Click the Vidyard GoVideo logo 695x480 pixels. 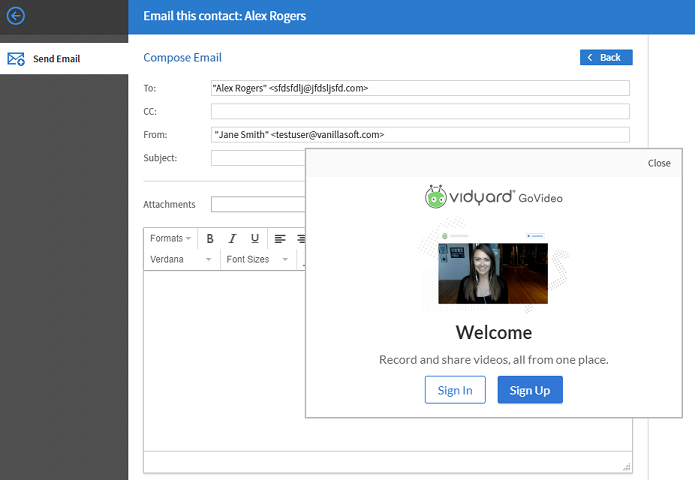click(x=493, y=196)
